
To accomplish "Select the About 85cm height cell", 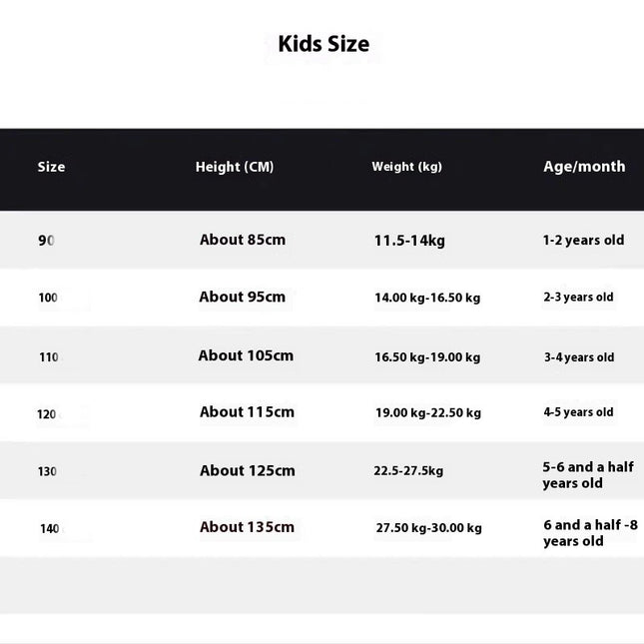I will click(x=243, y=240).
